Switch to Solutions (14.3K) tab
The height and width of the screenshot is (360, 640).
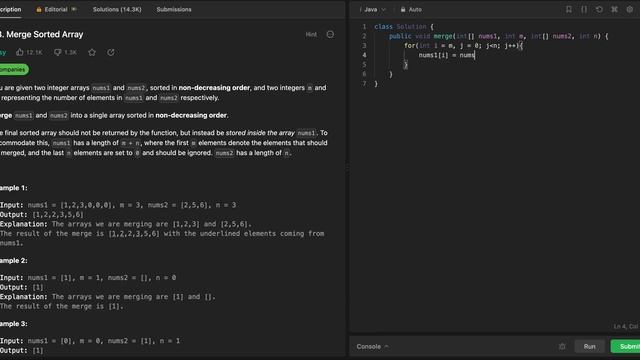point(117,9)
